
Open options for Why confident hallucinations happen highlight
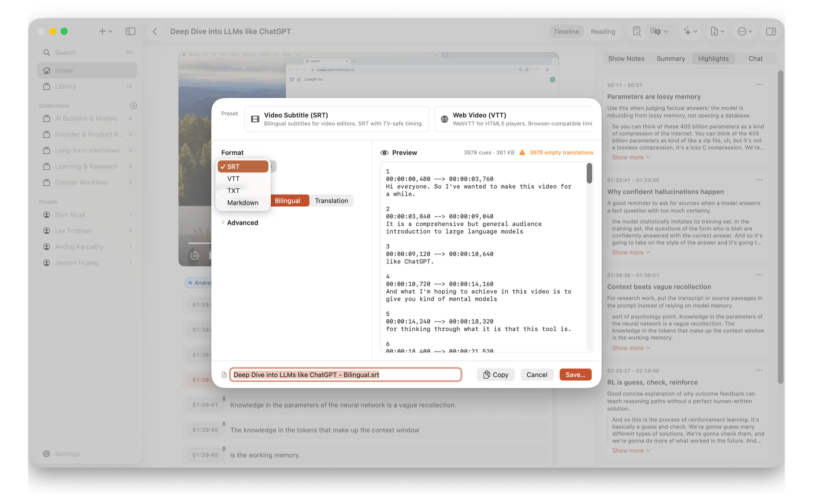click(x=759, y=180)
